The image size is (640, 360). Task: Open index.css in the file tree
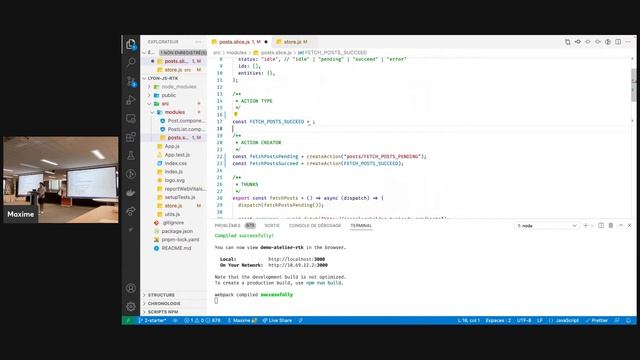176,163
